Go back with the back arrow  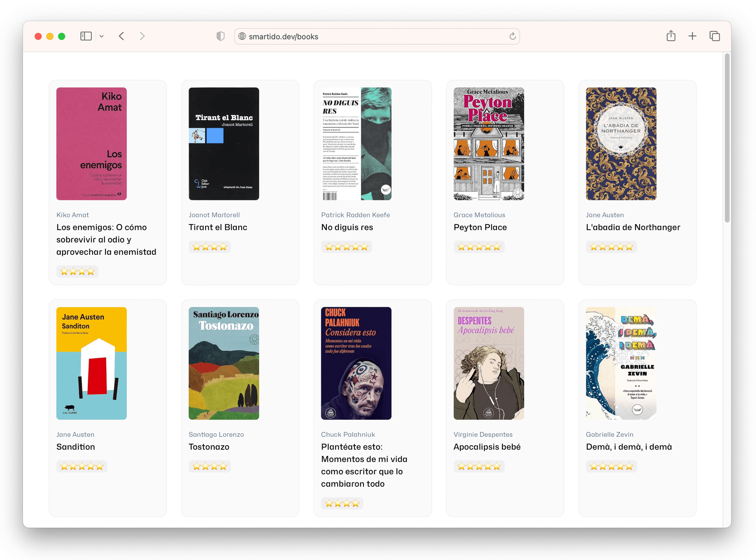pyautogui.click(x=122, y=36)
